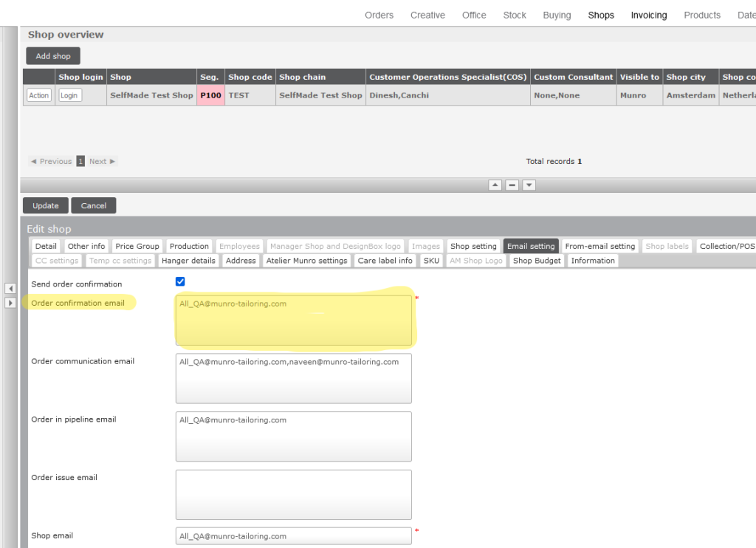Focus the Order communication email field
Viewport: 756px width, 548px height.
[x=293, y=378]
